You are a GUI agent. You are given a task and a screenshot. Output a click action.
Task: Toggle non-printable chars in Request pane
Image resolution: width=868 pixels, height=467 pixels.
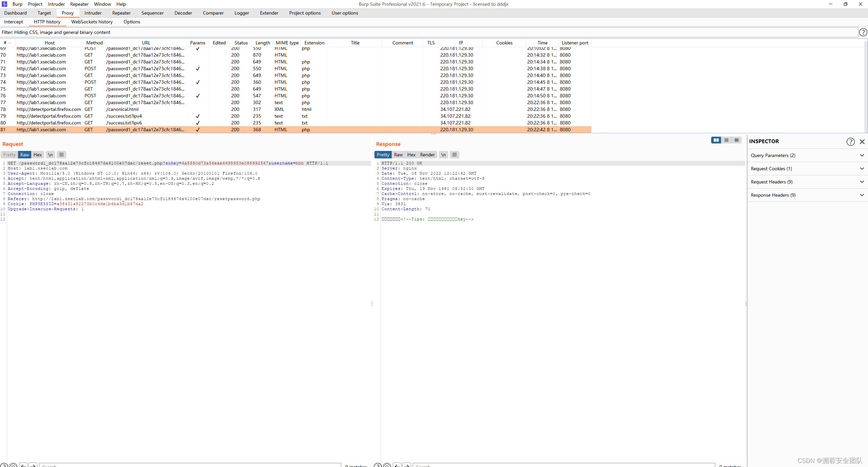50,155
